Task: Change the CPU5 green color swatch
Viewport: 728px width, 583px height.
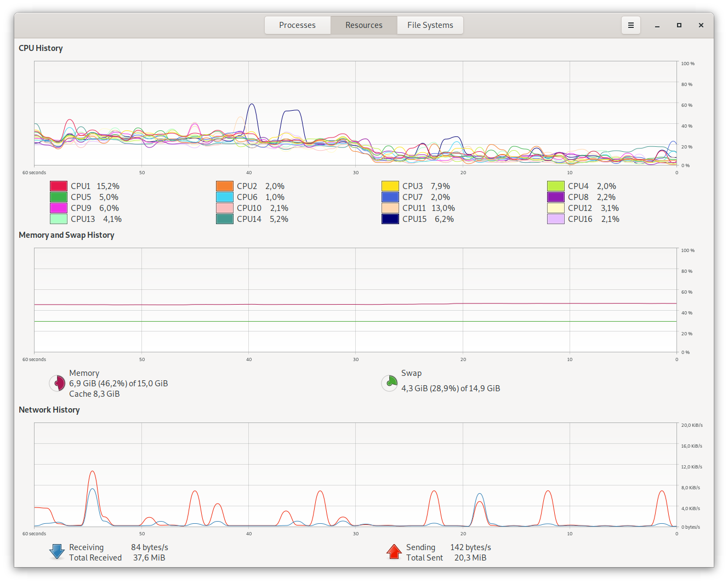Action: pos(59,197)
